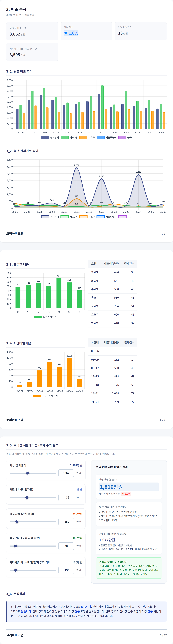Click the help icon beside 월 평균 매출

click(25, 28)
